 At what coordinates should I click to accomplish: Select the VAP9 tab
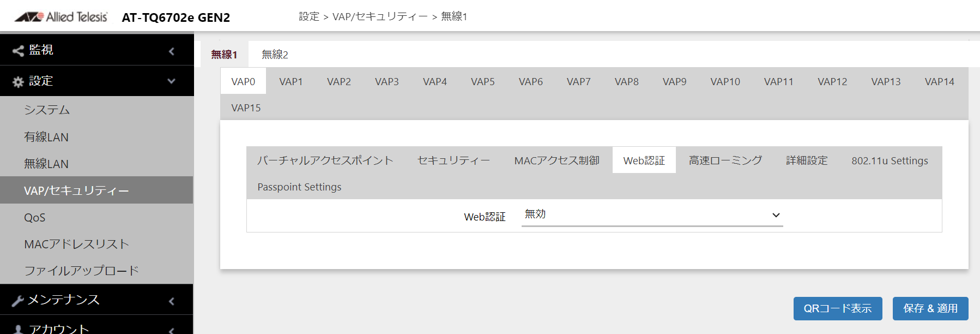(x=675, y=81)
